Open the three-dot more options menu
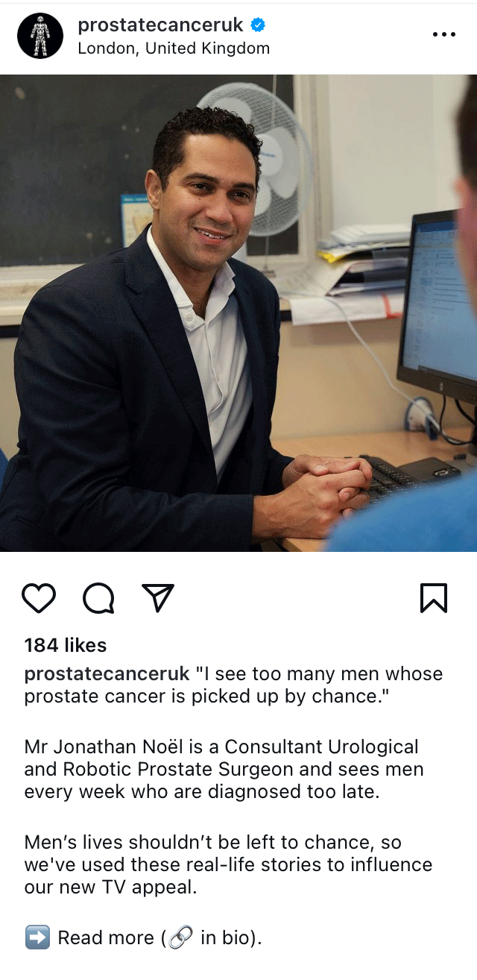 pos(443,34)
